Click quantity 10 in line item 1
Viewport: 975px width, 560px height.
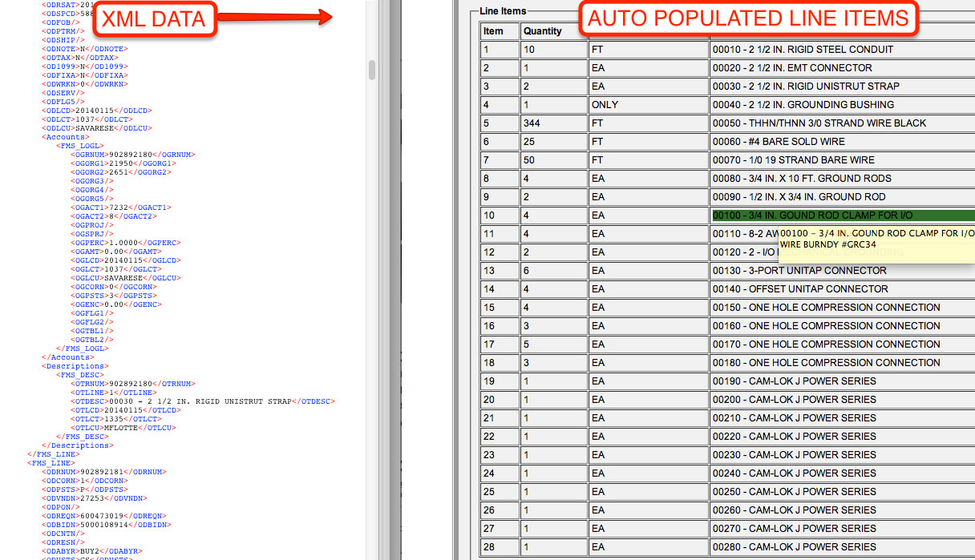tap(553, 50)
